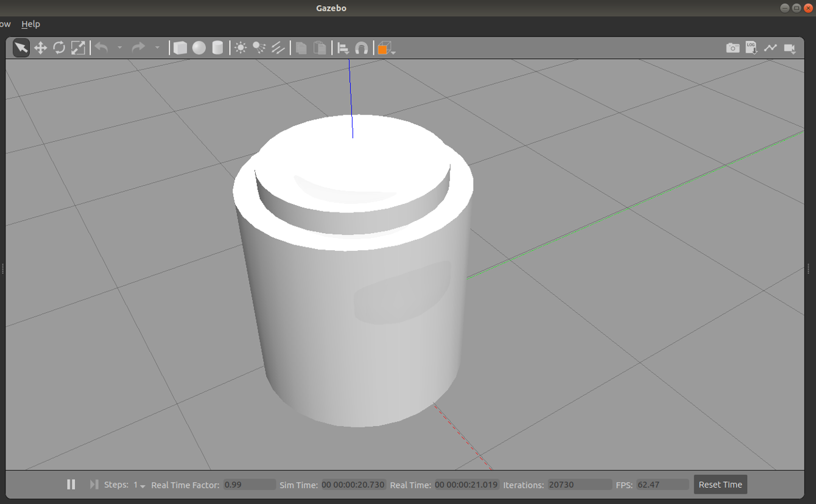Pause the simulation

pos(71,485)
